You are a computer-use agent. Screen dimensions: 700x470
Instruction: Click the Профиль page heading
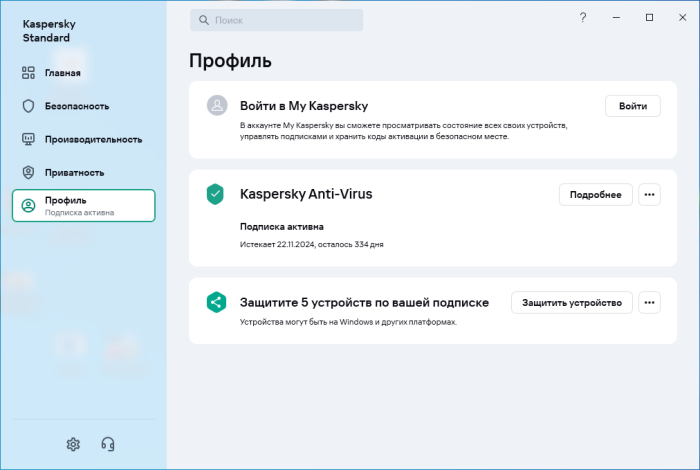click(230, 61)
